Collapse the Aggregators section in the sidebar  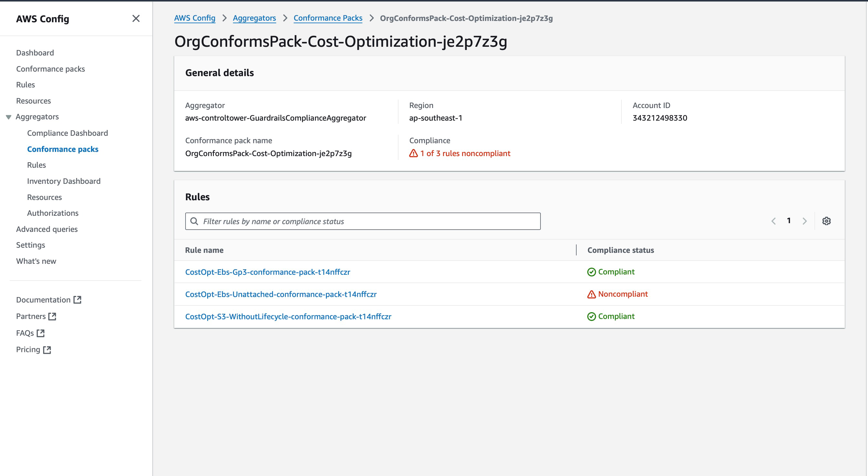[8, 116]
